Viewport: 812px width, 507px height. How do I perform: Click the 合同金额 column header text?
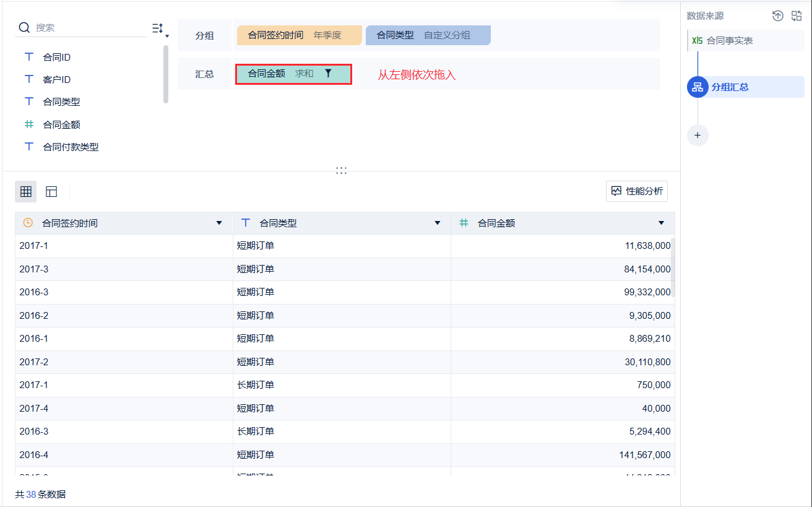click(x=496, y=223)
